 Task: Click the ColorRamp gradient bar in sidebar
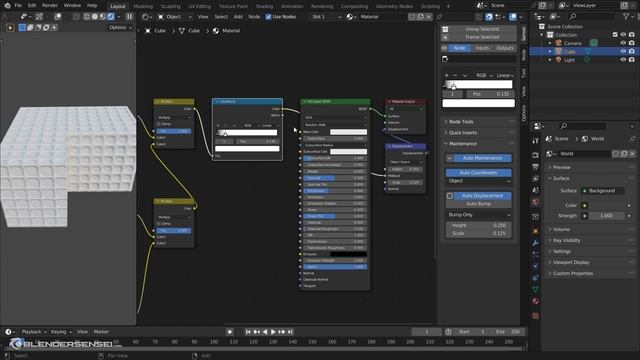(478, 84)
